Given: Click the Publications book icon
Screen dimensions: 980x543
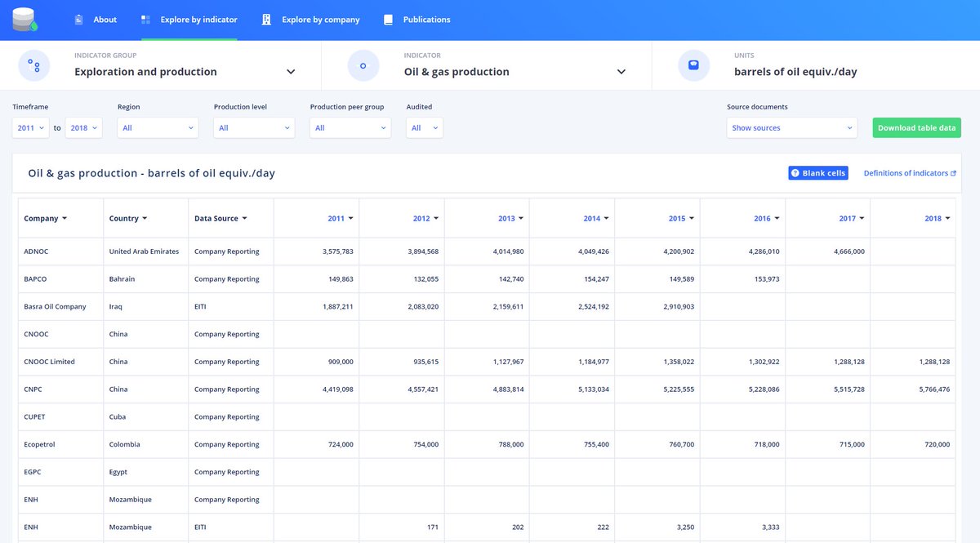Looking at the screenshot, I should click(x=388, y=20).
